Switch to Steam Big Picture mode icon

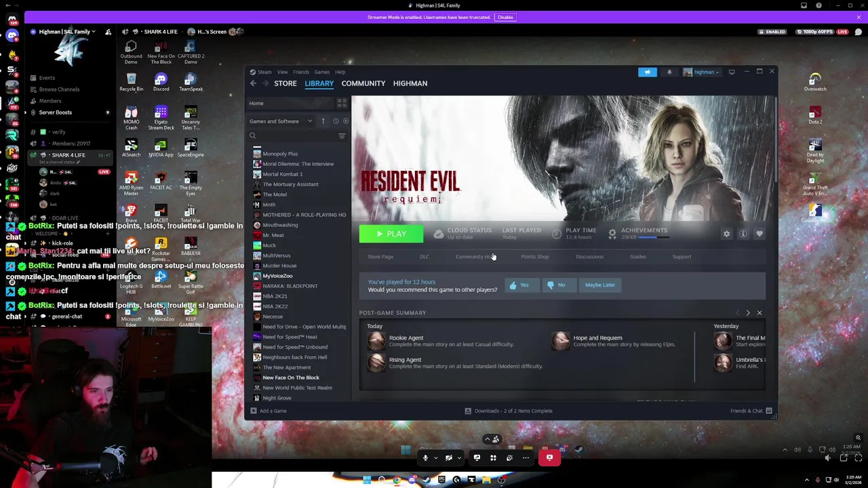coord(732,72)
